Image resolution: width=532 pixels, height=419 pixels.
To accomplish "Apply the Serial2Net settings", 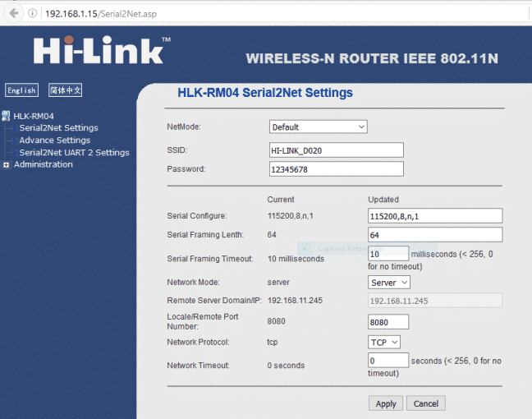I will pyautogui.click(x=386, y=403).
